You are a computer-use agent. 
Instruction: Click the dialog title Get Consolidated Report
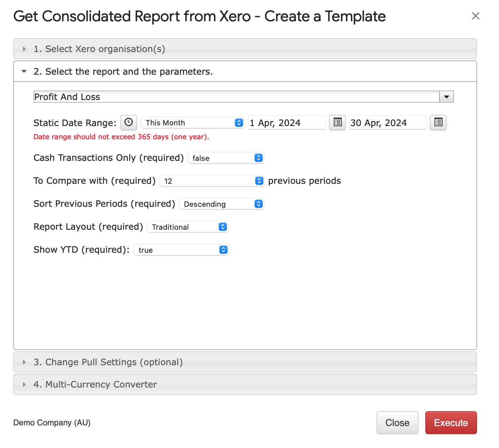tap(199, 16)
